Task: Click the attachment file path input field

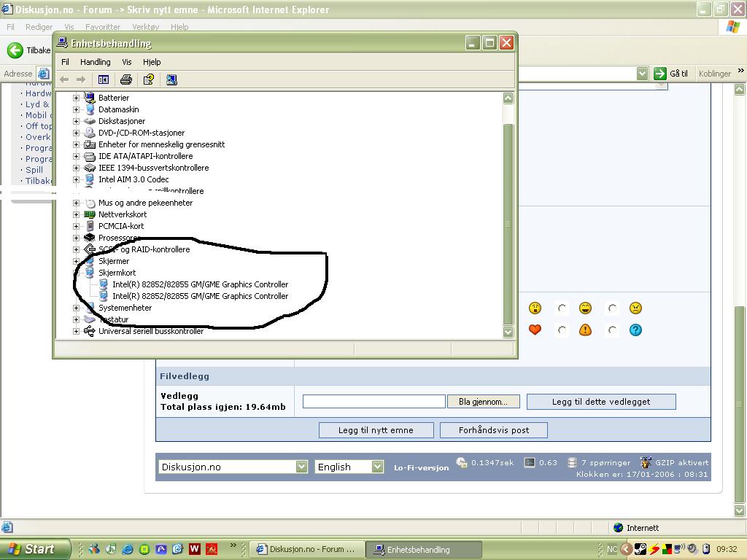Action: pos(374,402)
